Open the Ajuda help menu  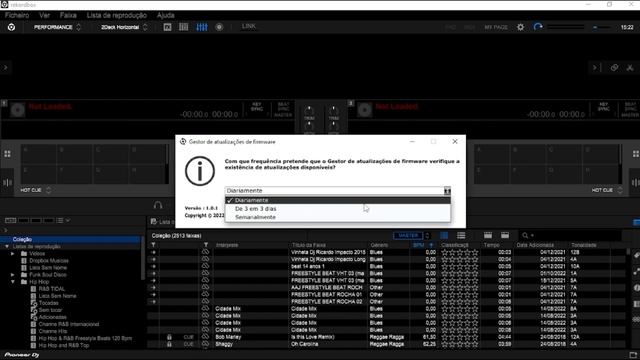point(166,15)
